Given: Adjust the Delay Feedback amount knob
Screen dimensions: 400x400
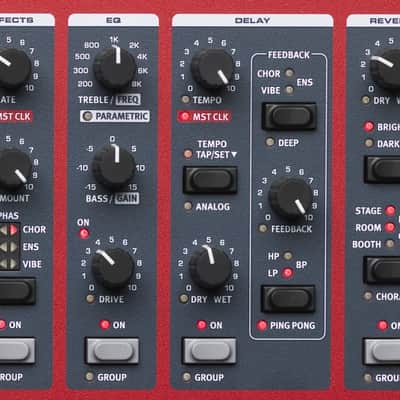Looking at the screenshot, I should [x=290, y=198].
